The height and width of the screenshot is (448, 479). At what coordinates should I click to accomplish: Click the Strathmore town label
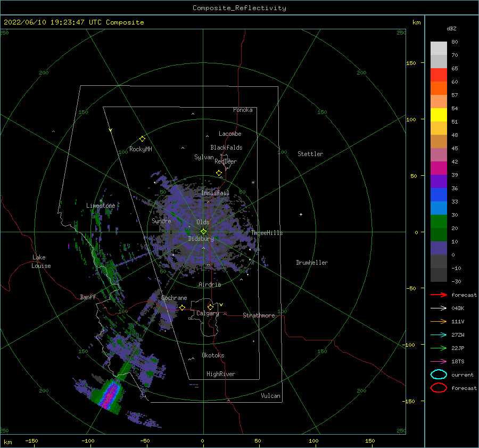tap(259, 315)
